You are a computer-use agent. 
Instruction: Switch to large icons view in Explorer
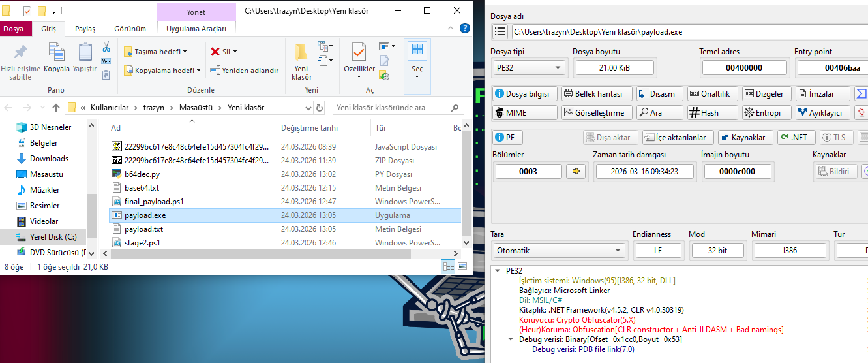pos(463,266)
